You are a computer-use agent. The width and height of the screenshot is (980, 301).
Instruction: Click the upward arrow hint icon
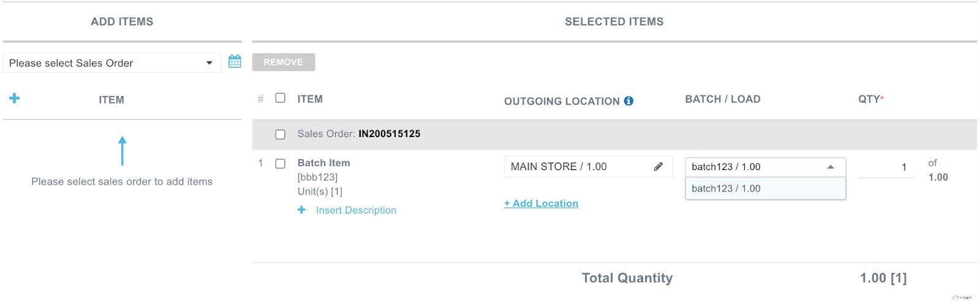[x=123, y=150]
